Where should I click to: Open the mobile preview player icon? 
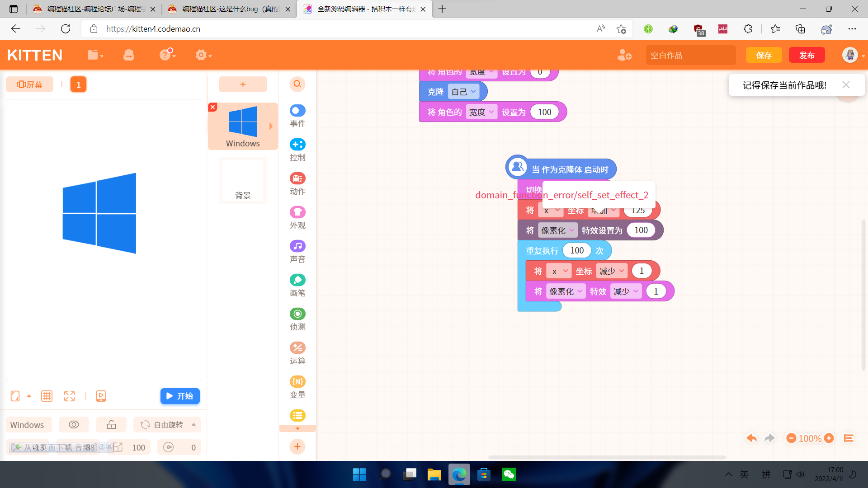pos(101,396)
